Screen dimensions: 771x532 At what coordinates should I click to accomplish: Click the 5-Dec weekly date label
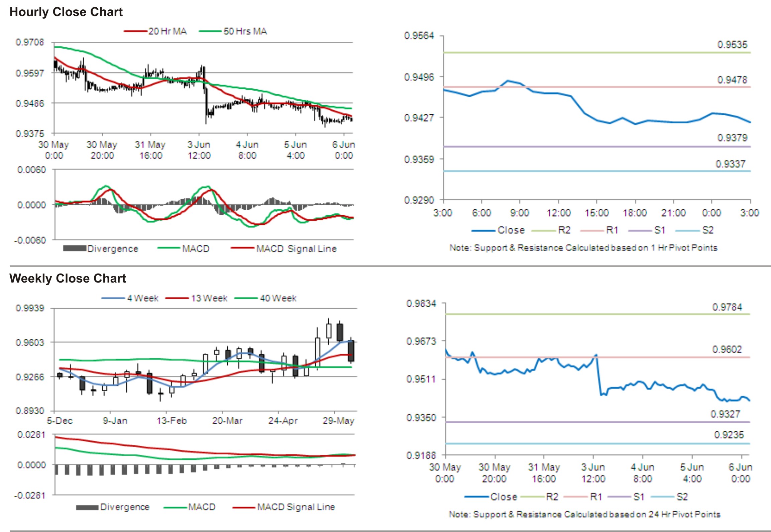[x=60, y=421]
